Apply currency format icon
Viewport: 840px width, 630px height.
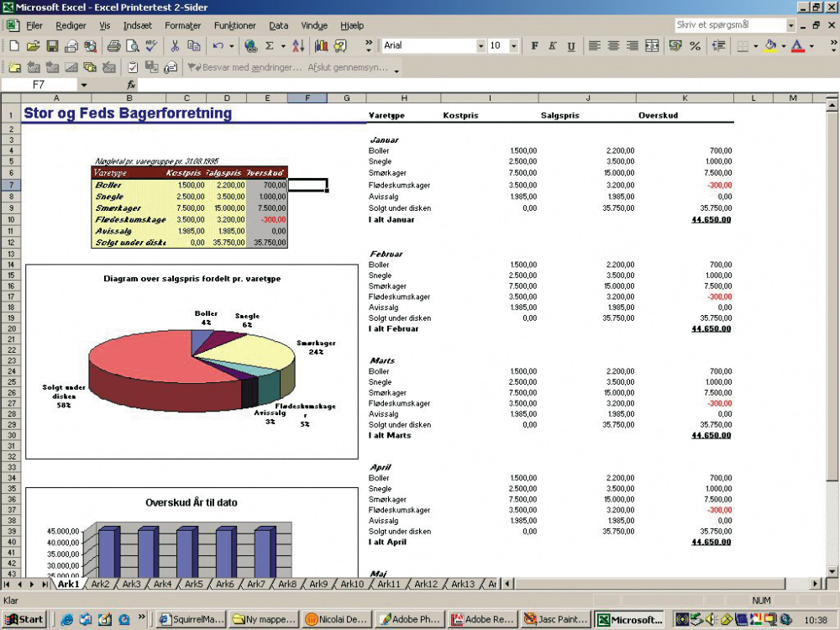pos(676,46)
